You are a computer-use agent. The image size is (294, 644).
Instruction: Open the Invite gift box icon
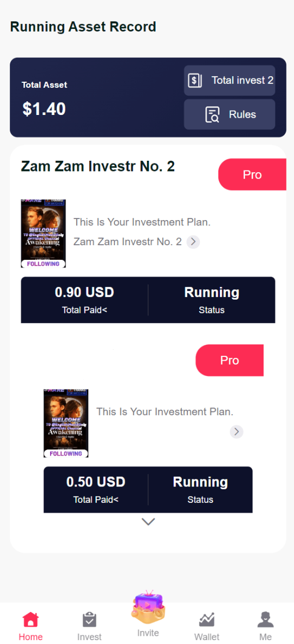[148, 606]
